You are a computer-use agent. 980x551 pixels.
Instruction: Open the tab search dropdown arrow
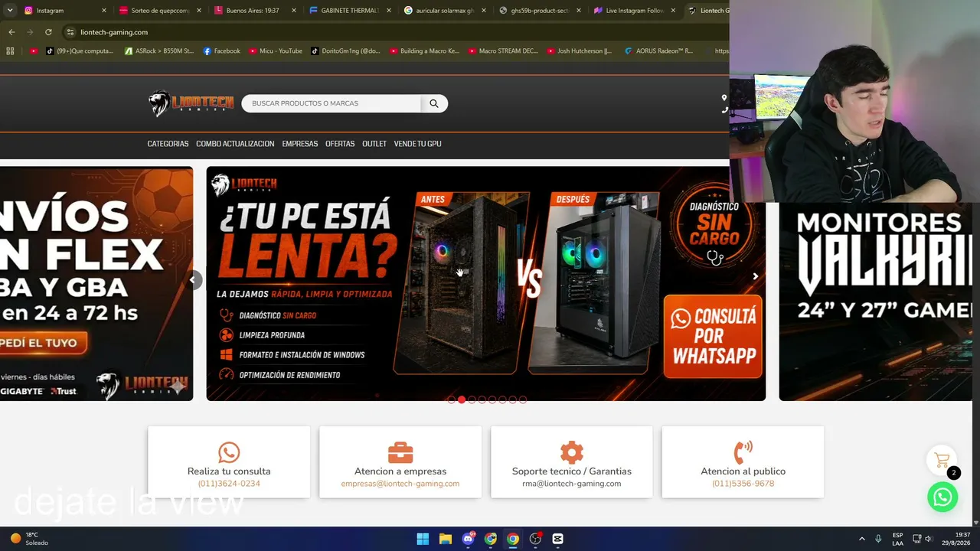tap(10, 11)
